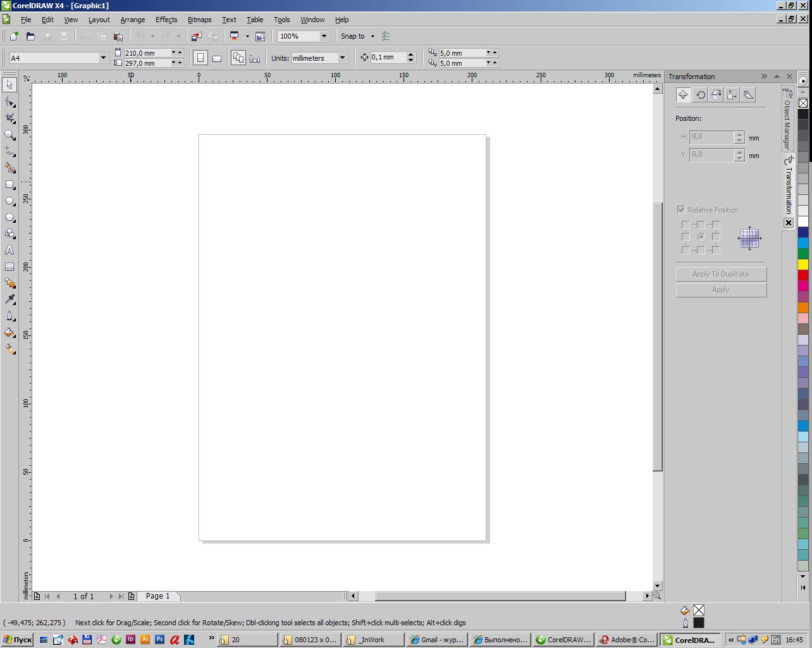Viewport: 812px width, 648px height.
Task: Switch docker to Size transformation
Action: [732, 95]
